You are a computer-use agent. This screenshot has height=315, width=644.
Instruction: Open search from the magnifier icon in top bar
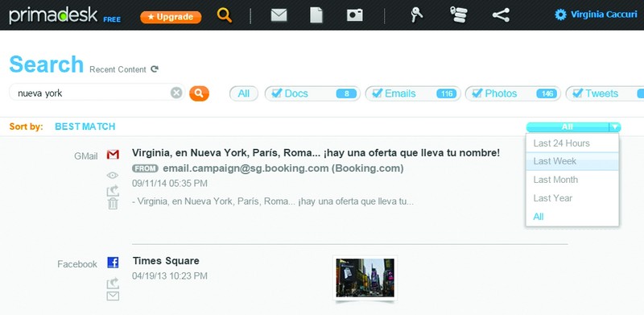coord(225,15)
